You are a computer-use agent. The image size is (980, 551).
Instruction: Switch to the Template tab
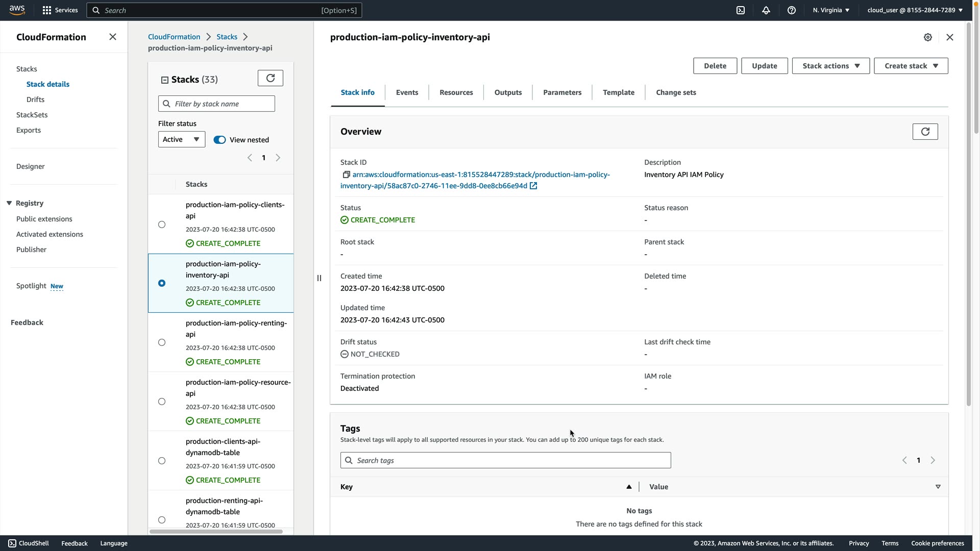click(x=618, y=92)
